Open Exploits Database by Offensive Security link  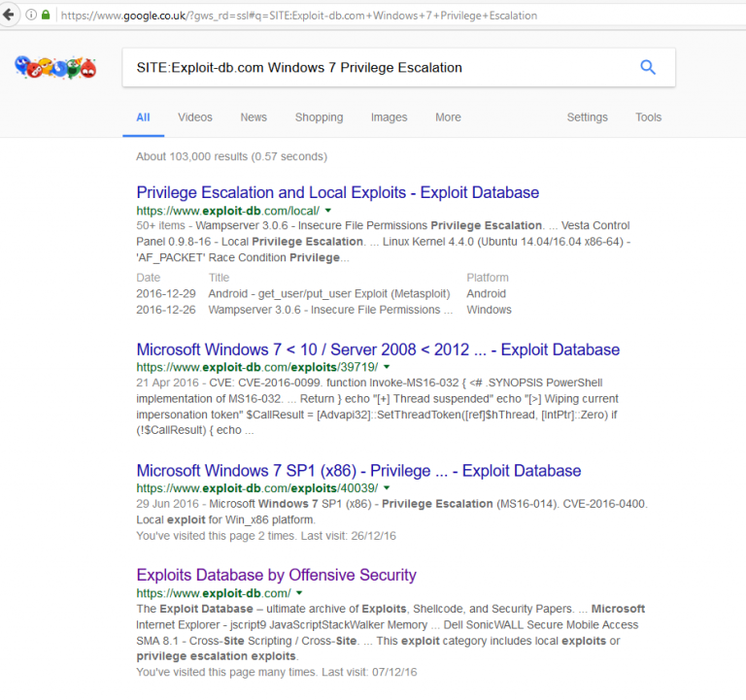click(x=276, y=575)
